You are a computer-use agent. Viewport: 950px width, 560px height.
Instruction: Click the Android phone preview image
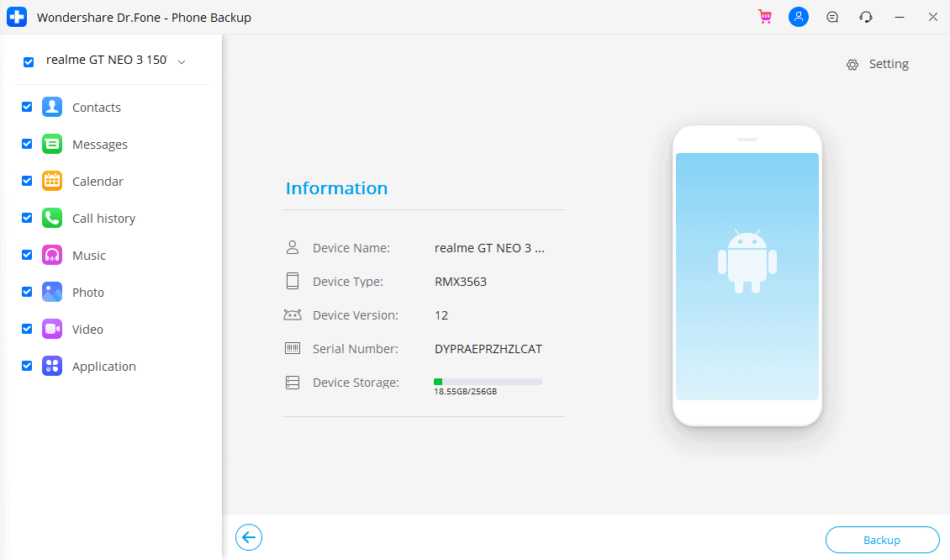point(747,276)
